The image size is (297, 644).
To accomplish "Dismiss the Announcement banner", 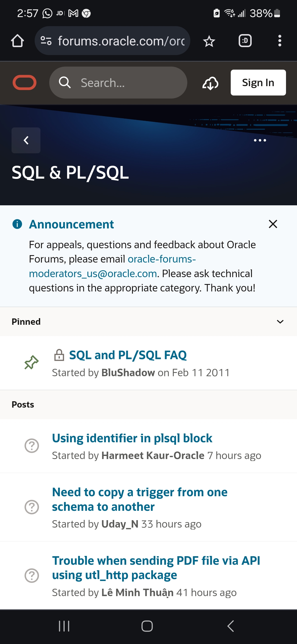I will 273,224.
